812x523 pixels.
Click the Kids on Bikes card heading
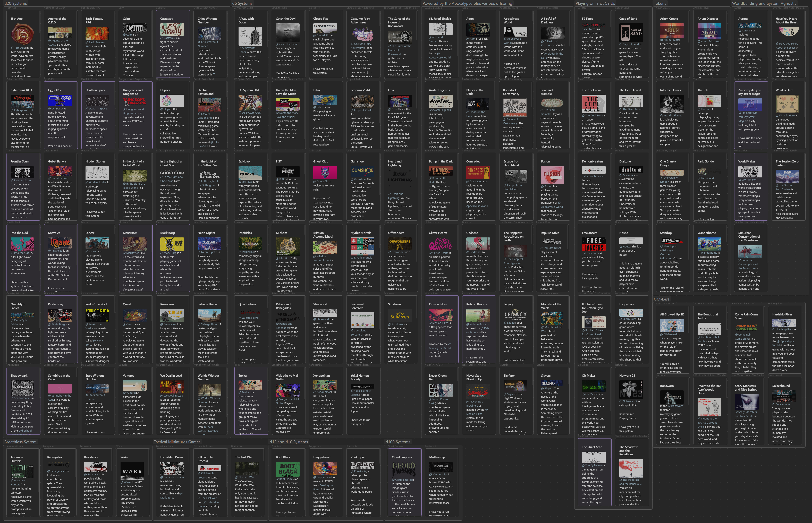438,304
